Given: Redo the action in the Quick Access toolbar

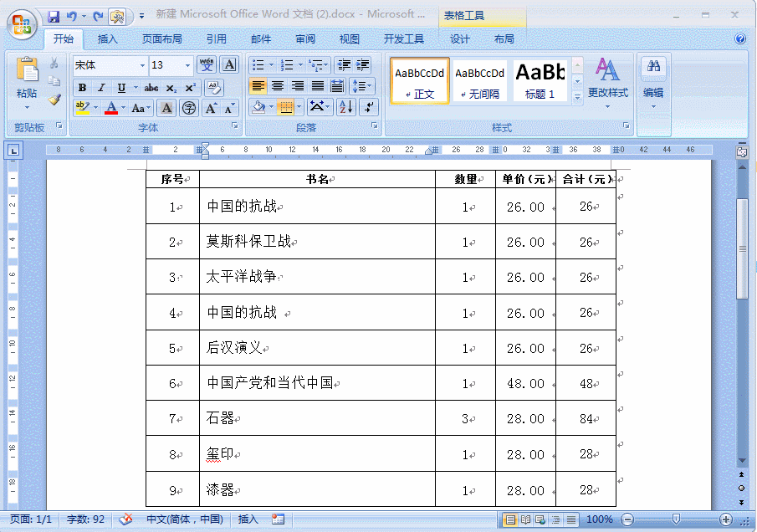Looking at the screenshot, I should (x=98, y=17).
